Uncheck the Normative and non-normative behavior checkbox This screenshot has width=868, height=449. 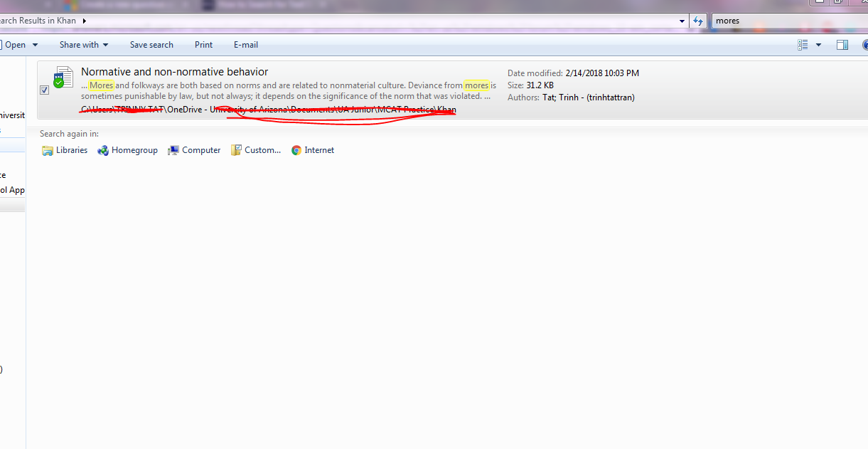(45, 90)
